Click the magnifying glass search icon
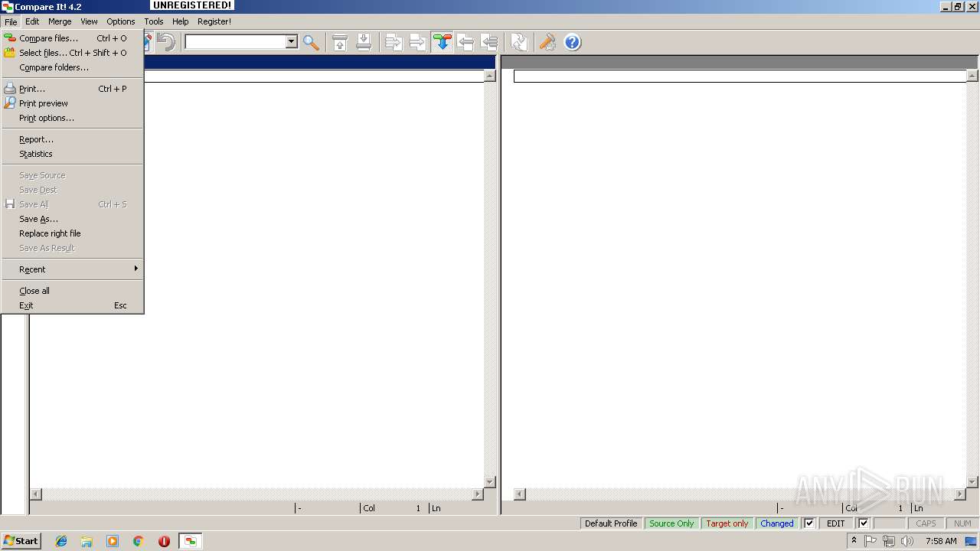Image resolution: width=980 pixels, height=551 pixels. pos(311,42)
